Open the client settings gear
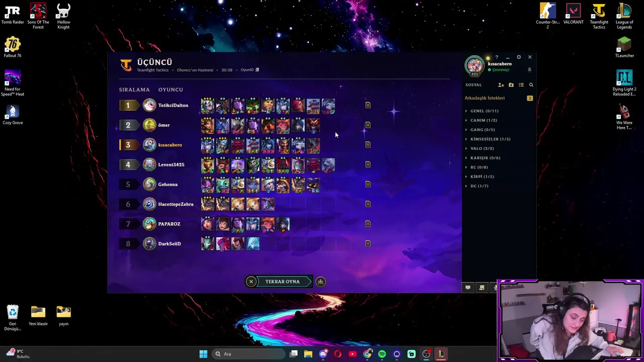644x362 pixels. [519, 57]
